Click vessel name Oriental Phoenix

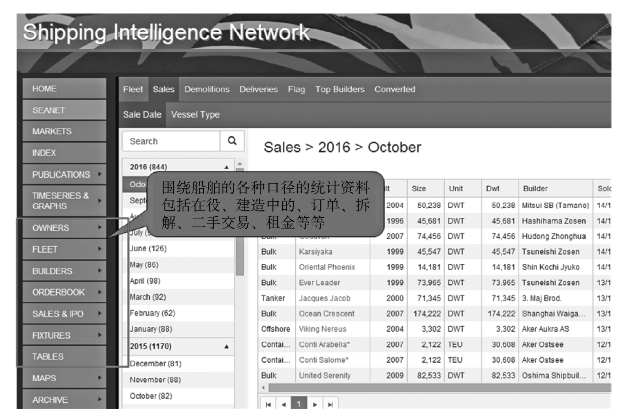(x=327, y=267)
